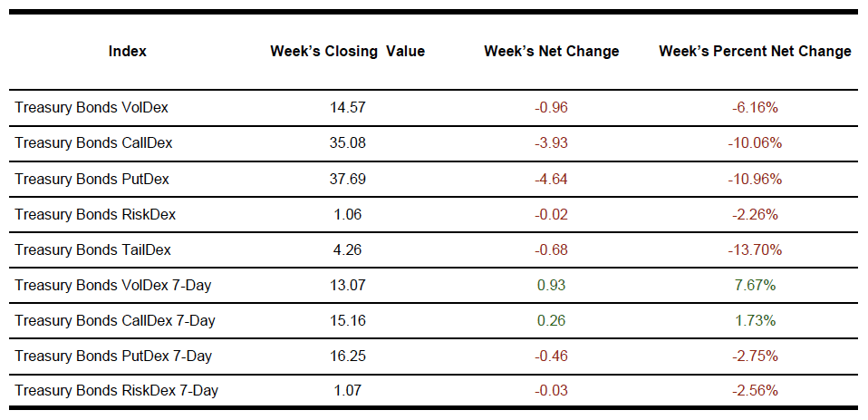The width and height of the screenshot is (868, 420).
Task: Select the Treasury Bonds RiskDex row label
Action: (x=95, y=214)
